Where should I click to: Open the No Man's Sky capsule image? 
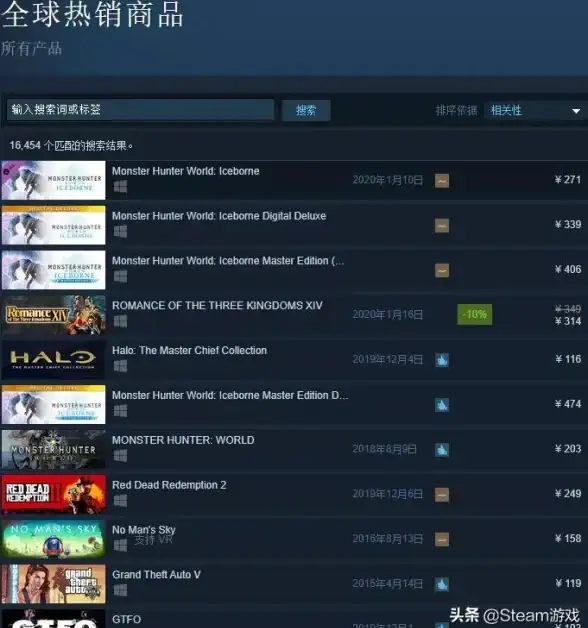[x=53, y=539]
